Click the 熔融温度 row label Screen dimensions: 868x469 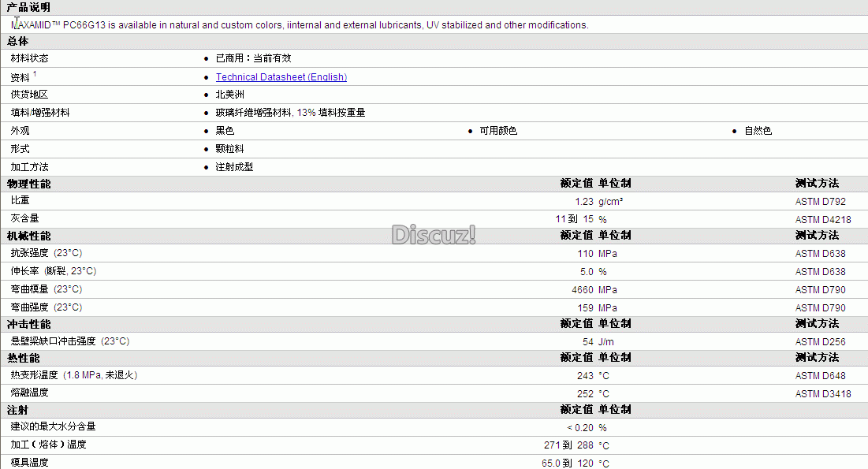pos(29,393)
